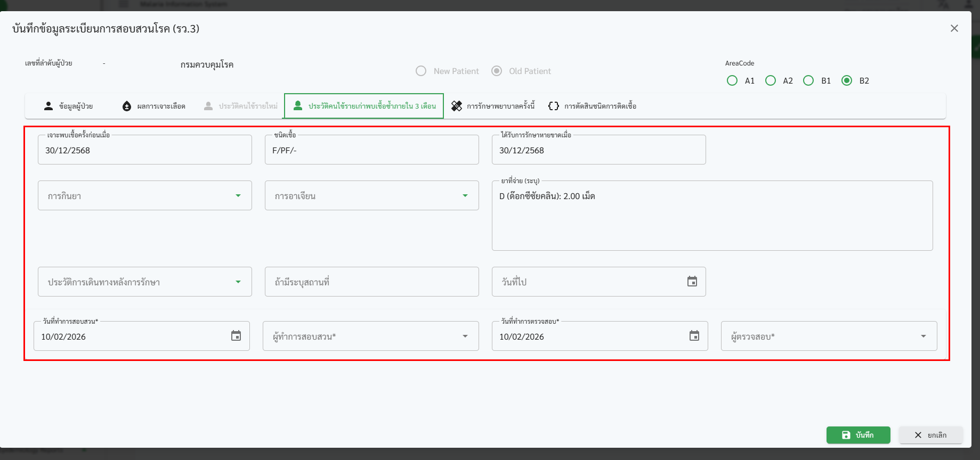Click the person icon on ข้อมูลผู้ป่วย tab
The width and height of the screenshot is (980, 460).
[48, 106]
